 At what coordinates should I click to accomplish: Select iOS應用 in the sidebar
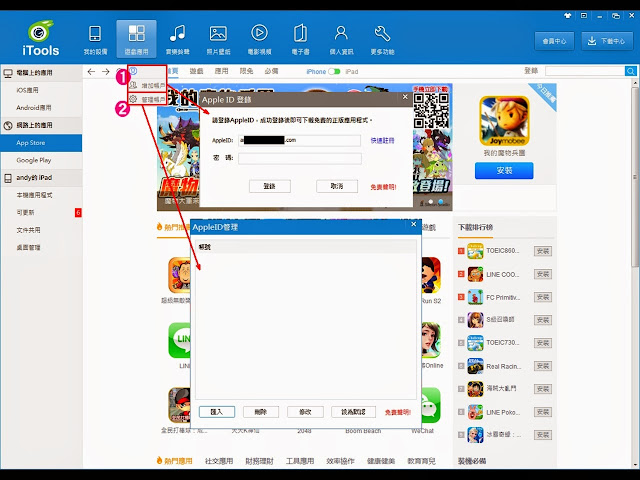coord(41,90)
